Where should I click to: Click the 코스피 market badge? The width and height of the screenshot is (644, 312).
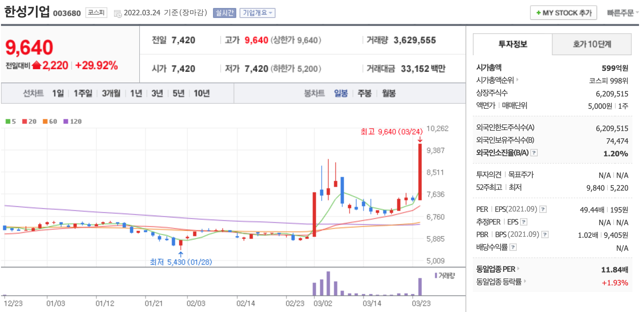click(96, 13)
